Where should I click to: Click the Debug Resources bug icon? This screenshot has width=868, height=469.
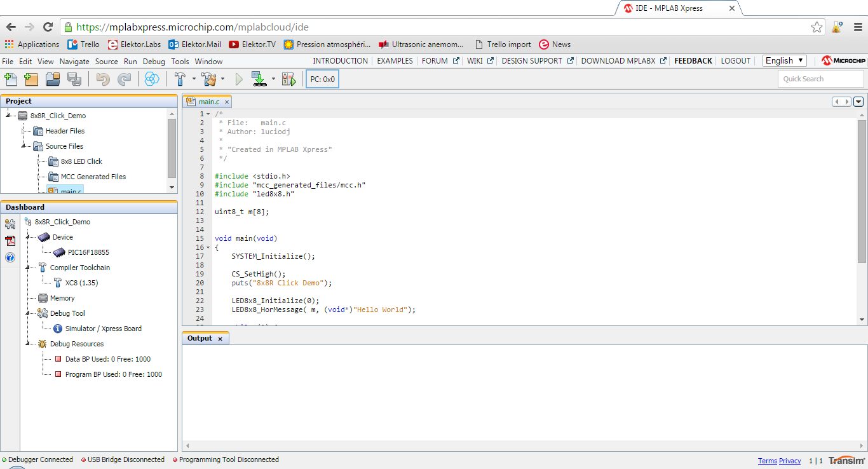(43, 344)
